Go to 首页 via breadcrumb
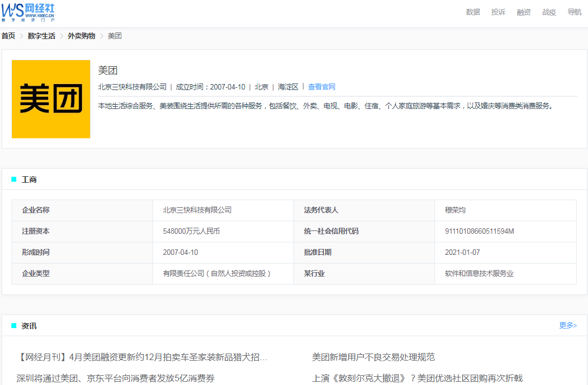588x385 pixels. (x=8, y=36)
